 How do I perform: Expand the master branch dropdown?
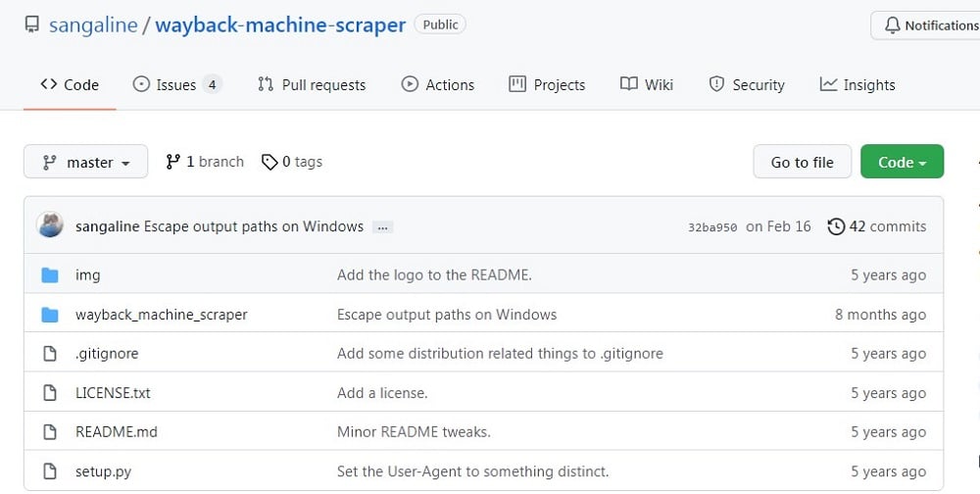(x=85, y=162)
